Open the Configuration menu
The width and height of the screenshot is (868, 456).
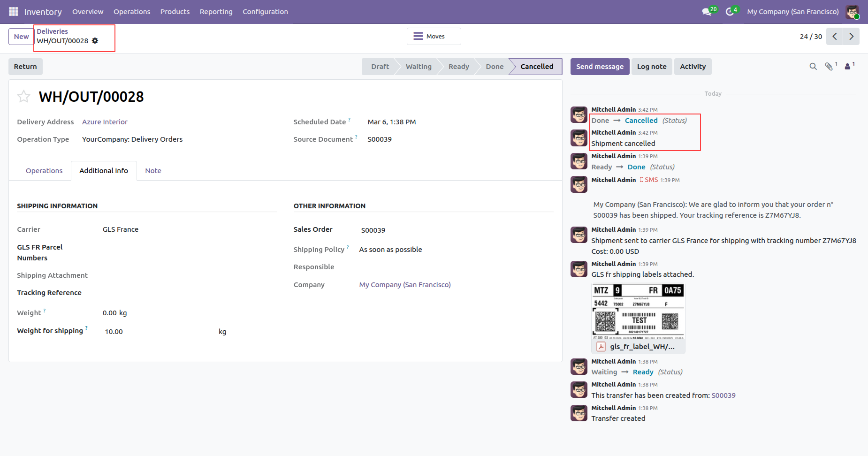265,12
